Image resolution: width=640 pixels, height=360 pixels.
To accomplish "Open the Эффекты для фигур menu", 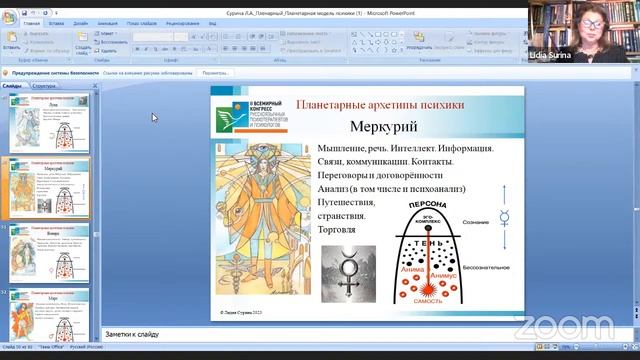I will [491, 51].
